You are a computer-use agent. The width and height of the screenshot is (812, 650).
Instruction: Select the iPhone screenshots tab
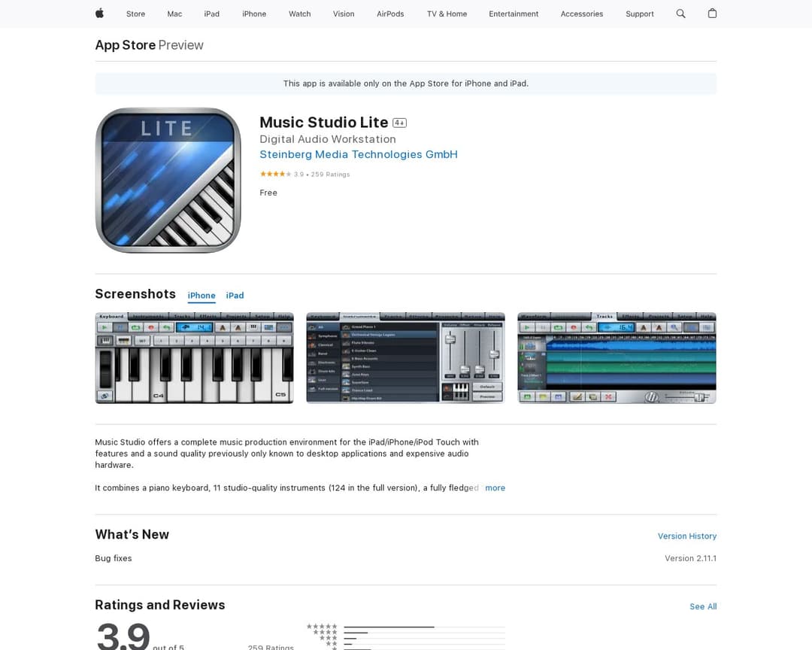point(201,296)
